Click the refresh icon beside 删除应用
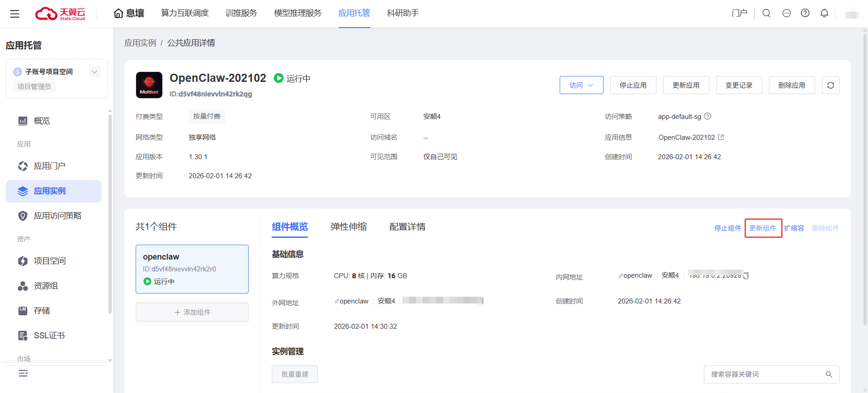The width and height of the screenshot is (868, 393). click(830, 85)
